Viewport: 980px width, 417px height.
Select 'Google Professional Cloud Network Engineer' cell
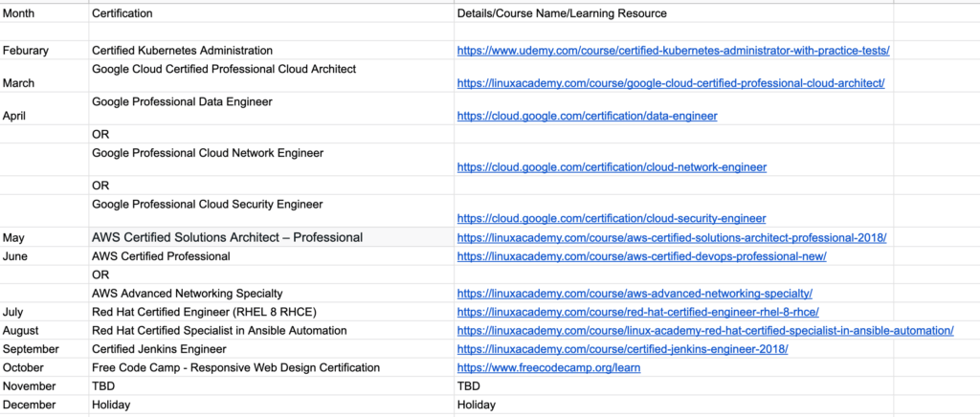click(x=271, y=160)
